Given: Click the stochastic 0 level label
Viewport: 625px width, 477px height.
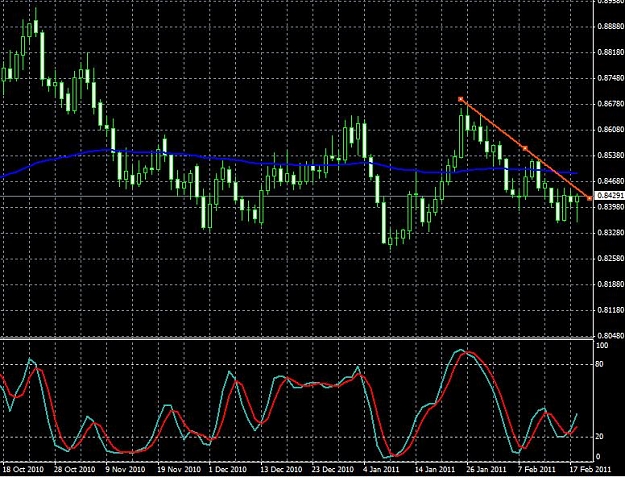Looking at the screenshot, I should point(600,457).
